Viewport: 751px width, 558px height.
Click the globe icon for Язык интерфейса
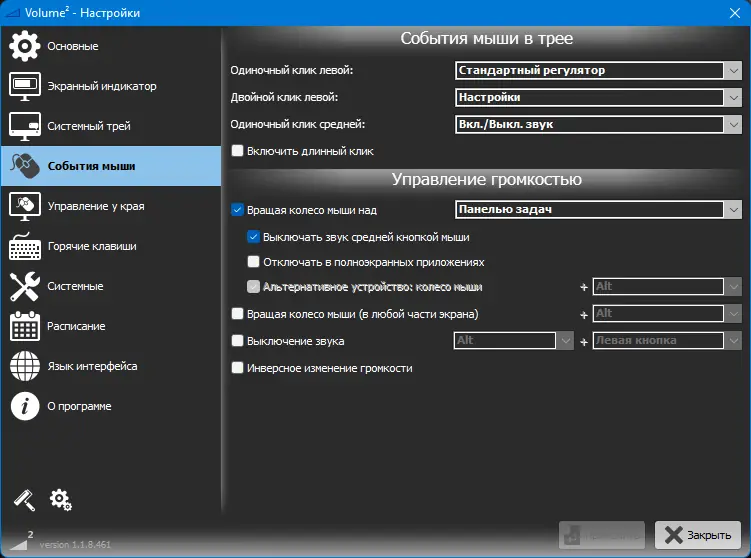[24, 366]
